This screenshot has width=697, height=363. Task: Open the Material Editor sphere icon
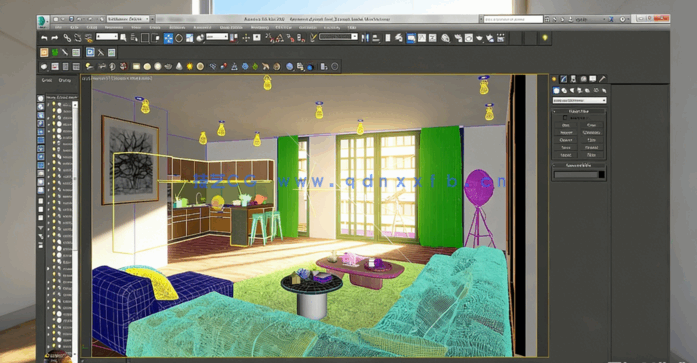point(445,38)
